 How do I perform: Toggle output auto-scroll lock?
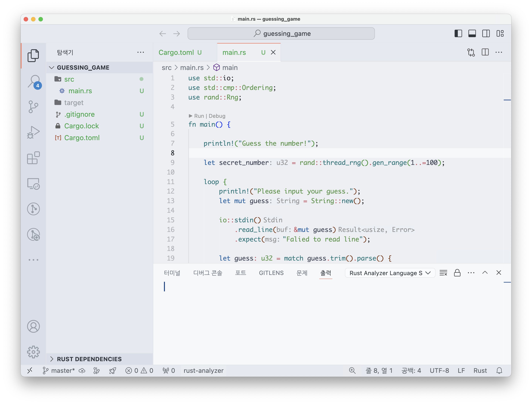[x=457, y=273]
